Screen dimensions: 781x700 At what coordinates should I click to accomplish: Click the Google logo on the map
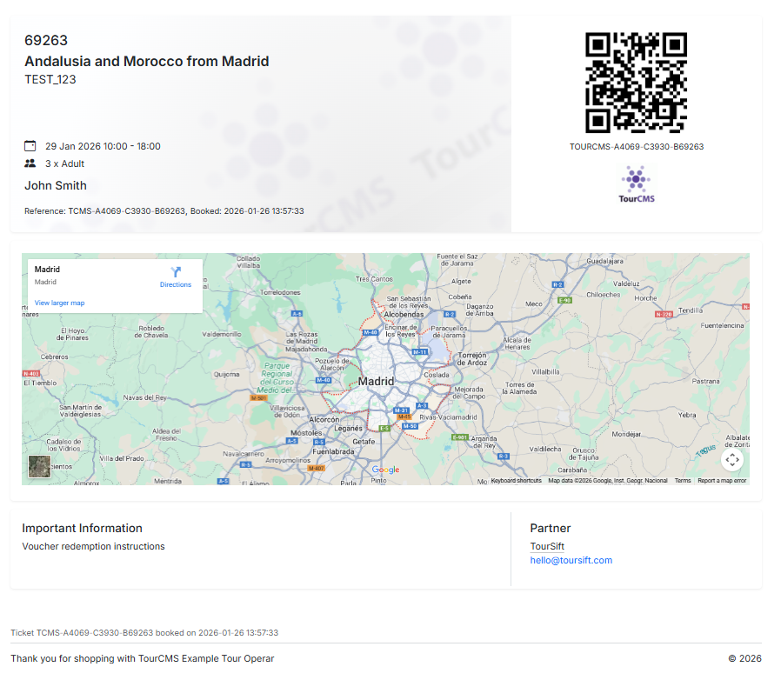click(x=385, y=470)
